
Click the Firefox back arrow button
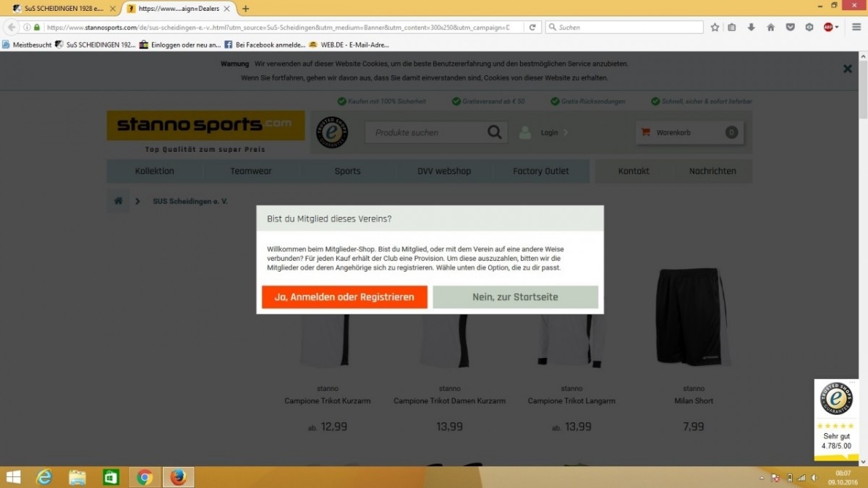[12, 27]
